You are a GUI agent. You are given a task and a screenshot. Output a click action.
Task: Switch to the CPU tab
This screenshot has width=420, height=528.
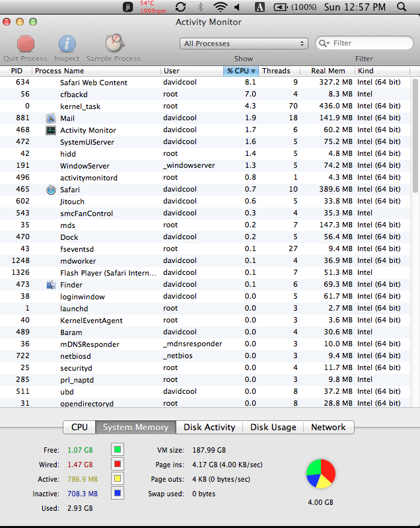coord(79,427)
